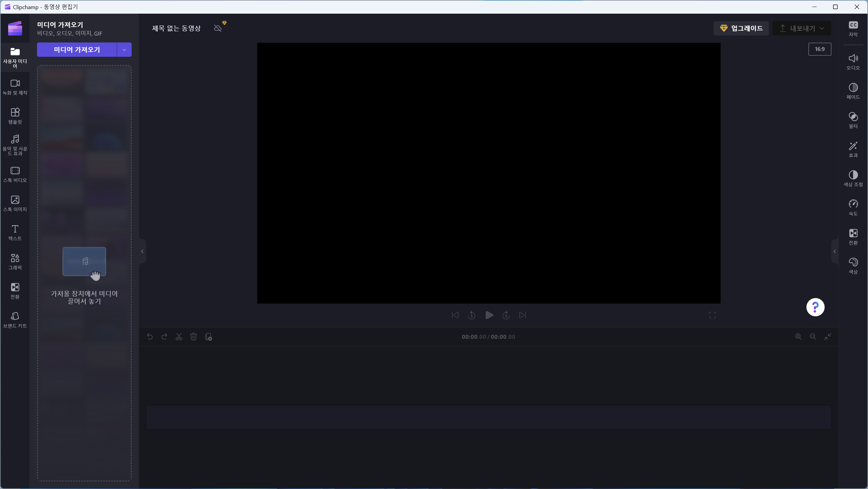Click the 미디어 가져오기 import button

point(77,49)
